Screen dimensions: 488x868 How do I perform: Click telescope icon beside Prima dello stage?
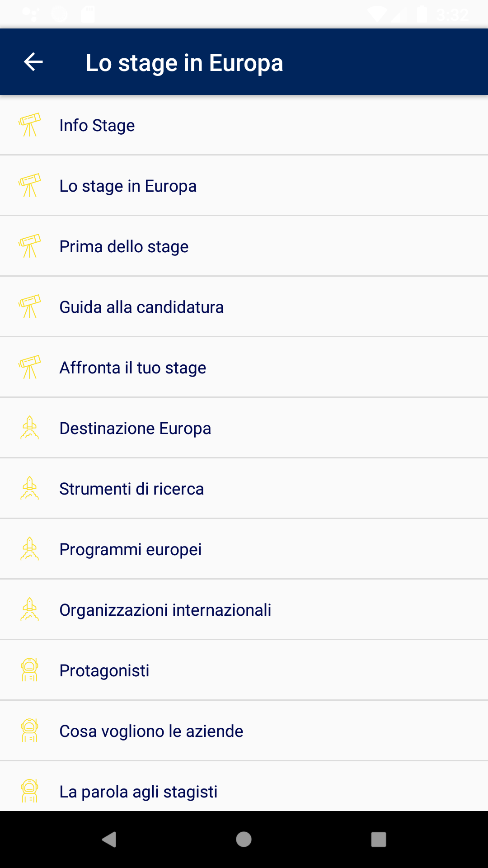point(30,246)
